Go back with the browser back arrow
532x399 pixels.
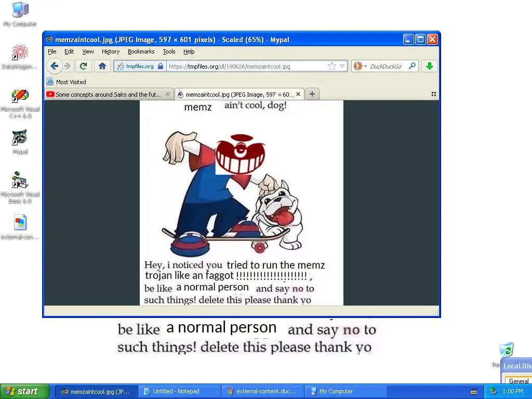tap(54, 66)
